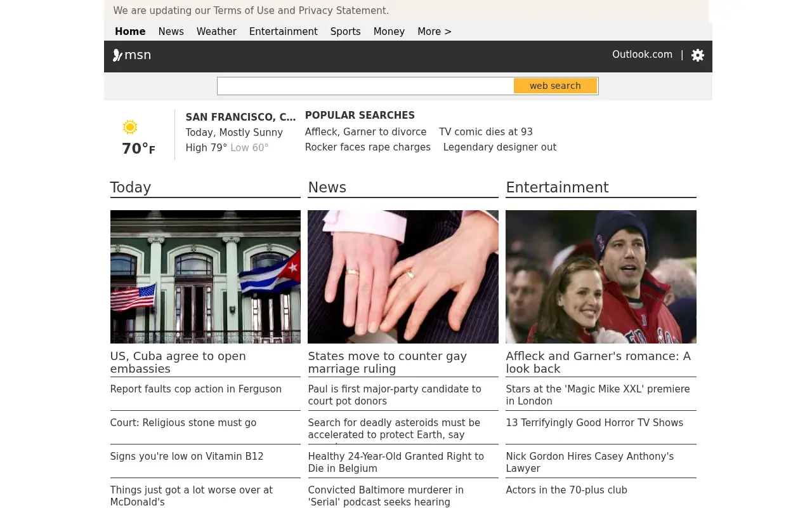The image size is (812, 508).
Task: Click the 'High 79° Low 60°' forecast line
Action: click(227, 148)
